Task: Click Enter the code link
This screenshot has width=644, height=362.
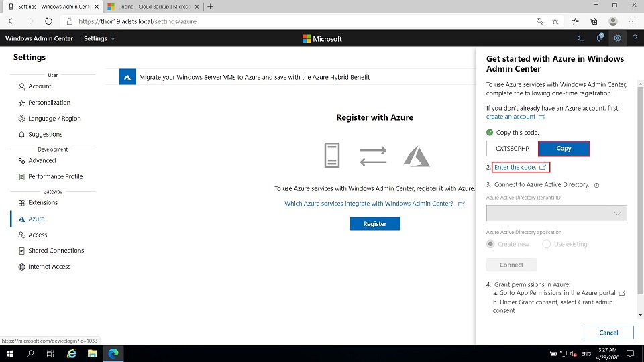Action: [515, 167]
